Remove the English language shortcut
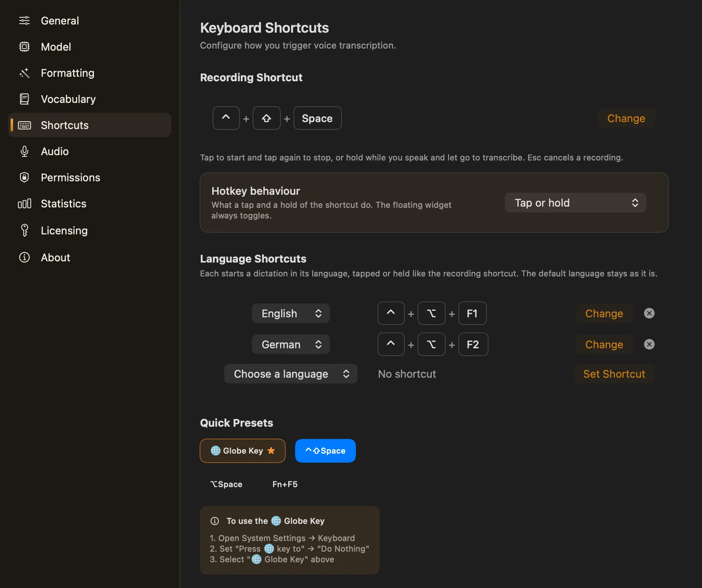 649,313
